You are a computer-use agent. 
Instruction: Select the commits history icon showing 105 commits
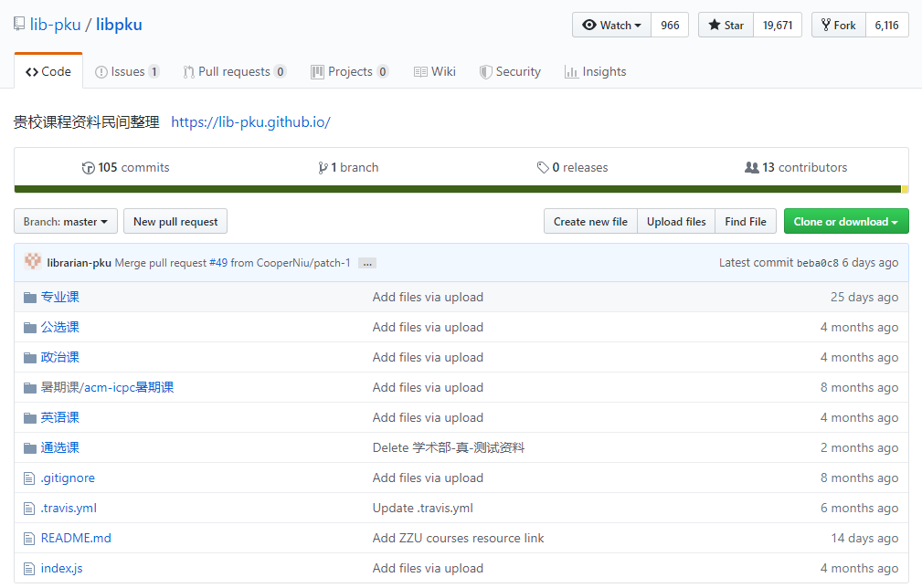coord(89,167)
